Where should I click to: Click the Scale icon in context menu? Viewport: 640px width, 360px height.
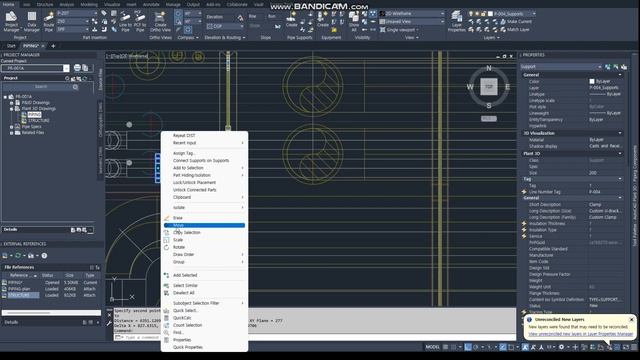pos(167,240)
